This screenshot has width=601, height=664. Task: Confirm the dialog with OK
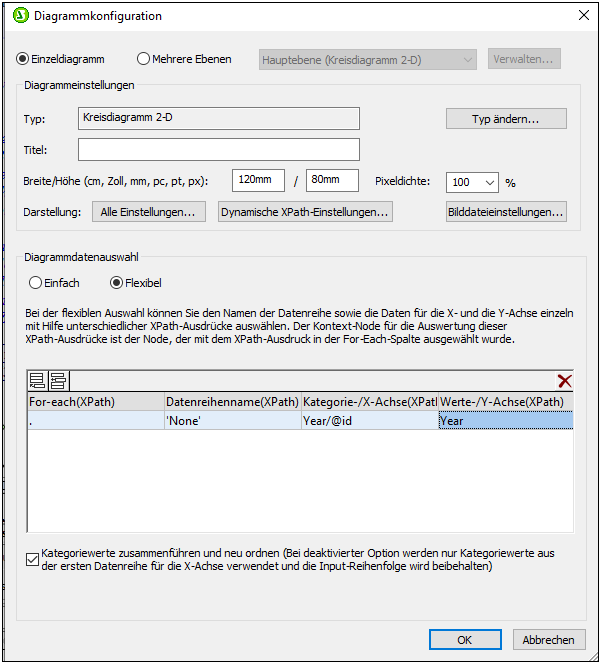coord(464,640)
